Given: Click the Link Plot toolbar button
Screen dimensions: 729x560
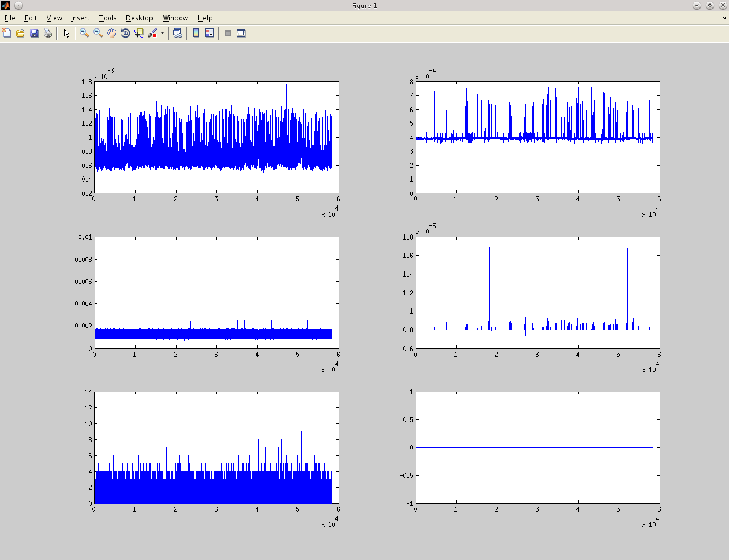Looking at the screenshot, I should (x=178, y=34).
